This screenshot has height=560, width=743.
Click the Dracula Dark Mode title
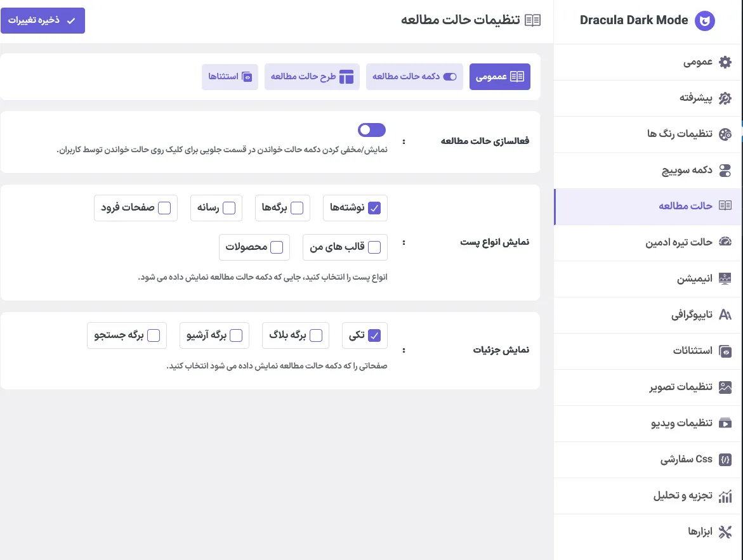point(633,20)
